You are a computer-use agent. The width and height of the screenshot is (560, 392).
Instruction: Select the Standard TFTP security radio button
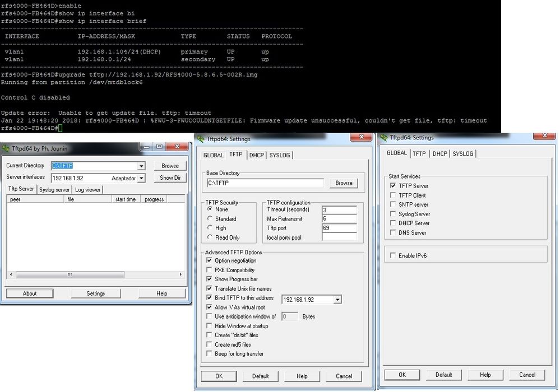click(x=210, y=219)
